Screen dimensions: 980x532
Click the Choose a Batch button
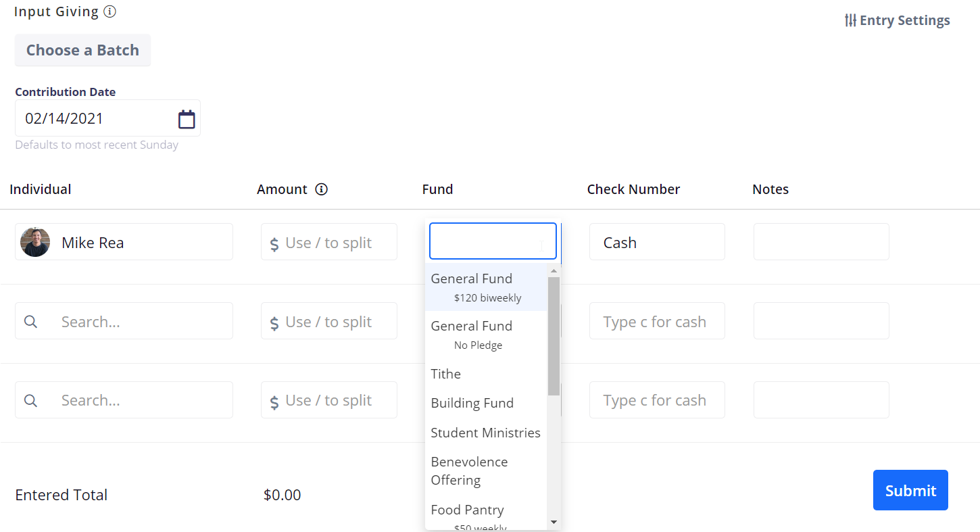(82, 50)
